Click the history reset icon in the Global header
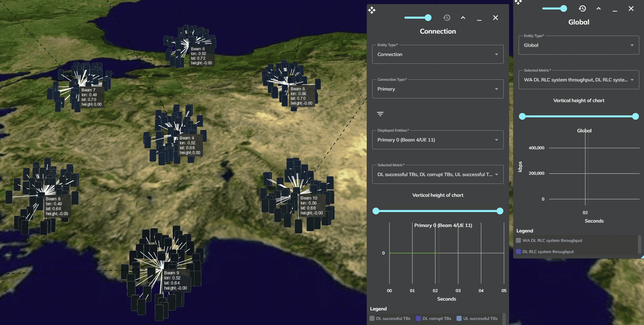Viewport: 644px width, 325px height. 583,8
